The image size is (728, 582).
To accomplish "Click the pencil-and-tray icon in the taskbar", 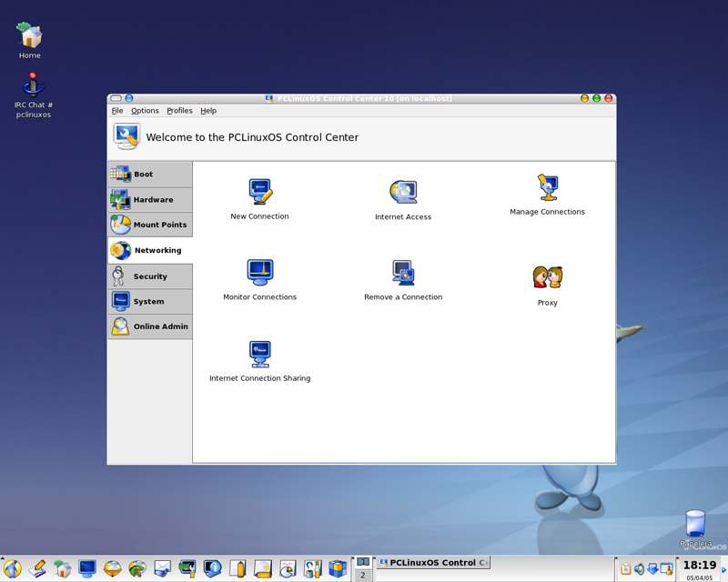I will pos(37,568).
